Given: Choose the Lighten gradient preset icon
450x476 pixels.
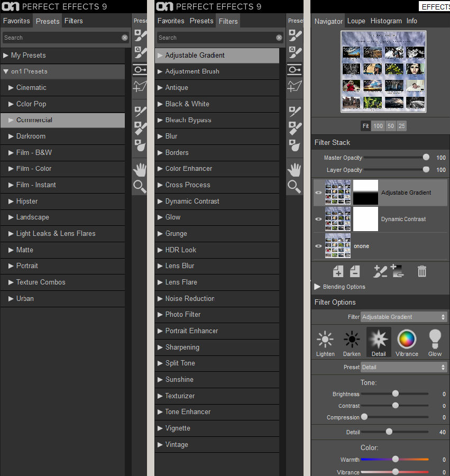Looking at the screenshot, I should [x=325, y=342].
